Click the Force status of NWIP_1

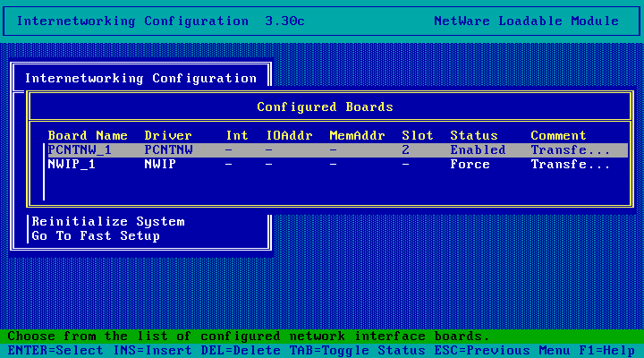tap(470, 165)
